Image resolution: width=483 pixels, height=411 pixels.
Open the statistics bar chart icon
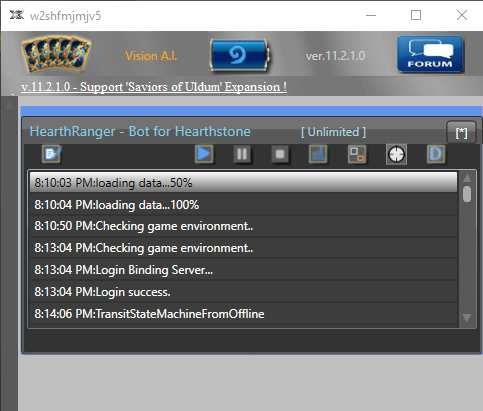point(318,154)
